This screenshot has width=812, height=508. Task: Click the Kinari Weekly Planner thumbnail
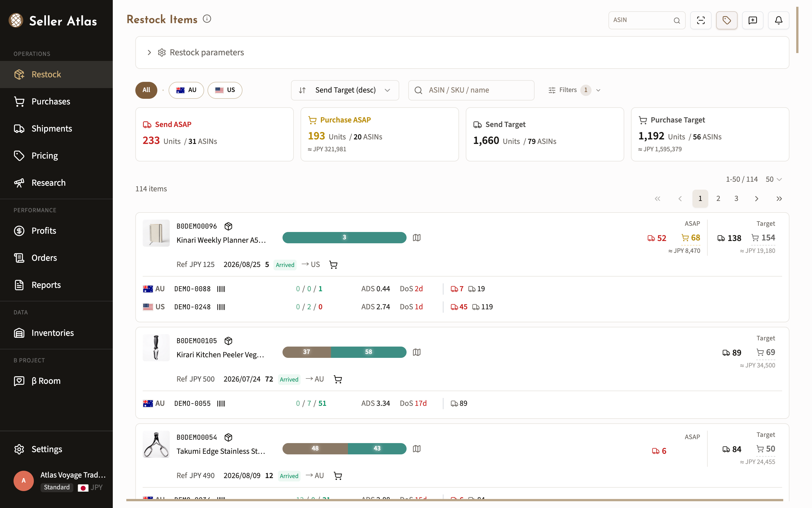click(x=156, y=233)
